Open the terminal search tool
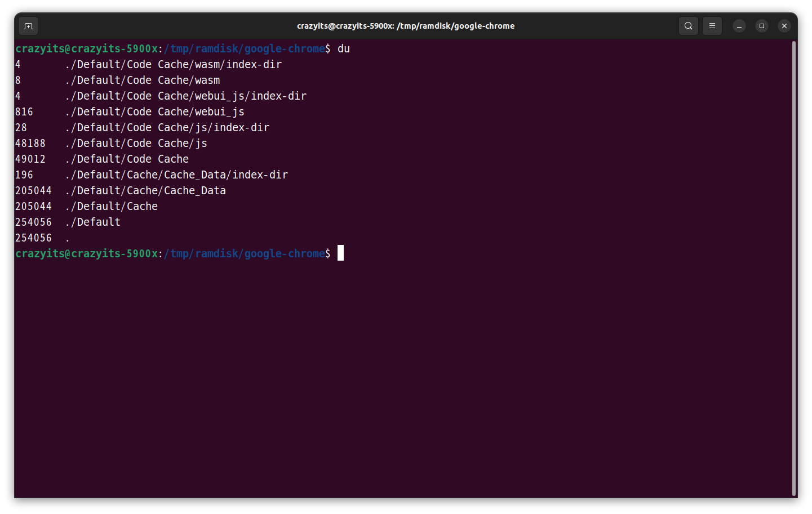This screenshot has width=812, height=514. click(x=688, y=26)
